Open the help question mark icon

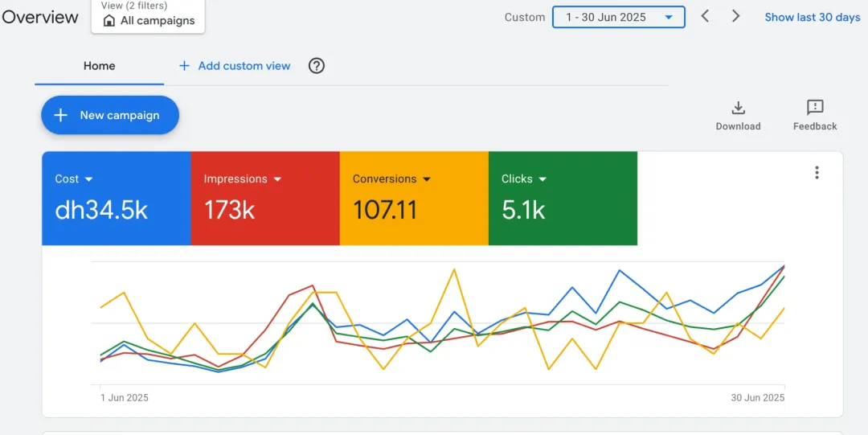coord(317,66)
